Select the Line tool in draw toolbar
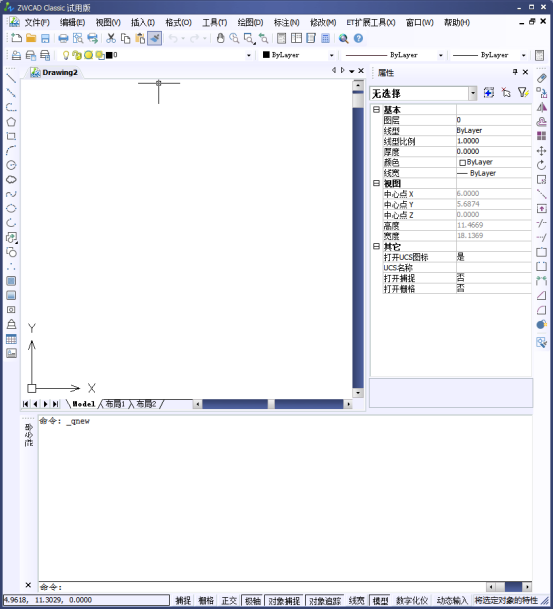554x610 pixels. 11,78
